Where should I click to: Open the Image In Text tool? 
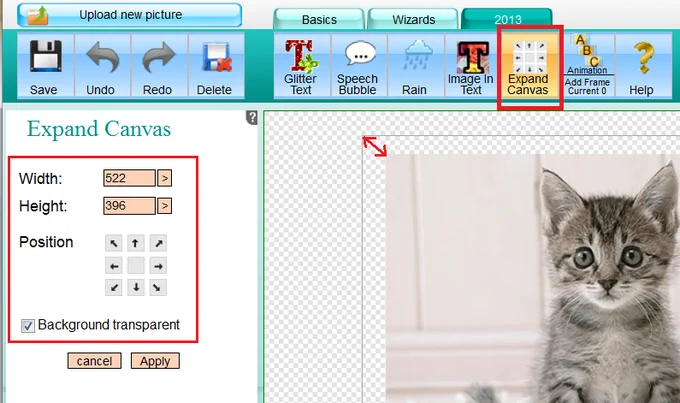pos(472,66)
